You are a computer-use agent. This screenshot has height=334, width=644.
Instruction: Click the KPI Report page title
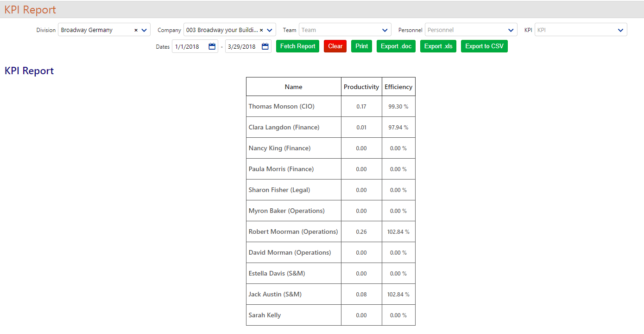[x=30, y=10]
